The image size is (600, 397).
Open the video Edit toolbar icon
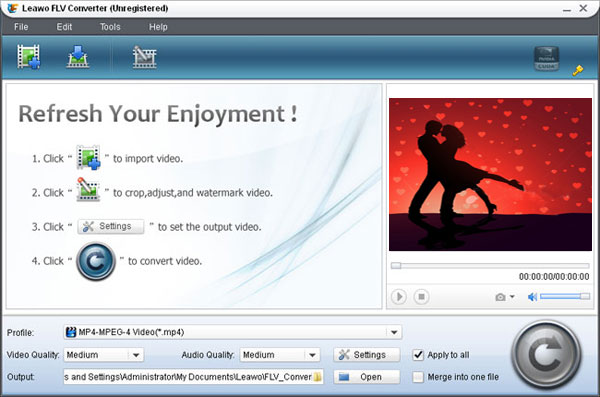144,57
